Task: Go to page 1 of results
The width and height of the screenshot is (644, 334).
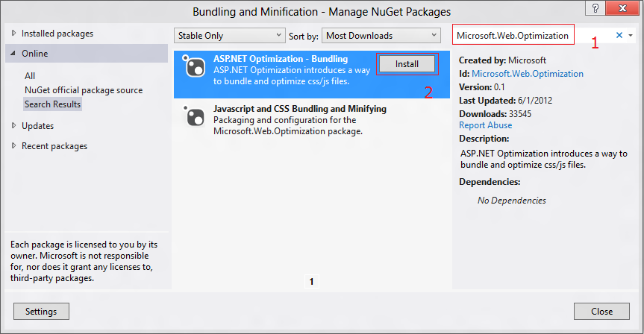Action: pos(311,282)
